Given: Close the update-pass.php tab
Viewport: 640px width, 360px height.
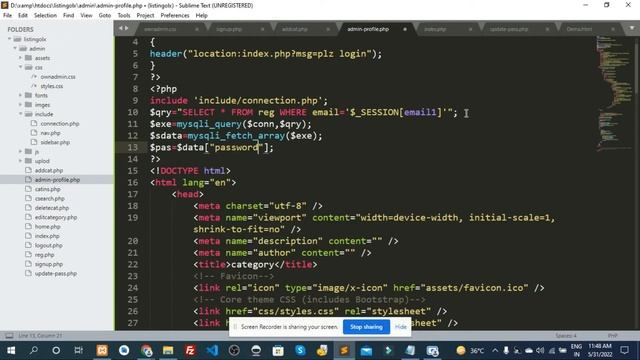Looking at the screenshot, I should (x=547, y=29).
